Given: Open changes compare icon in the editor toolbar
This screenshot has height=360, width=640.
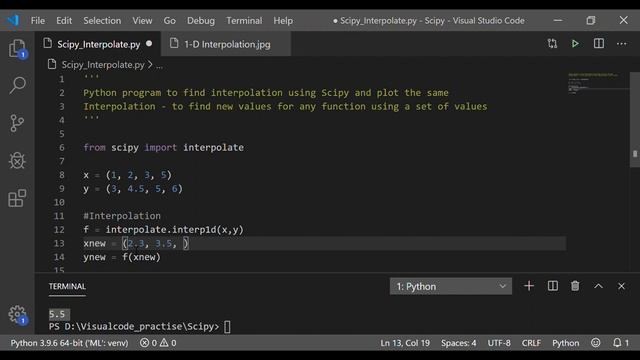Looking at the screenshot, I should click(x=552, y=44).
